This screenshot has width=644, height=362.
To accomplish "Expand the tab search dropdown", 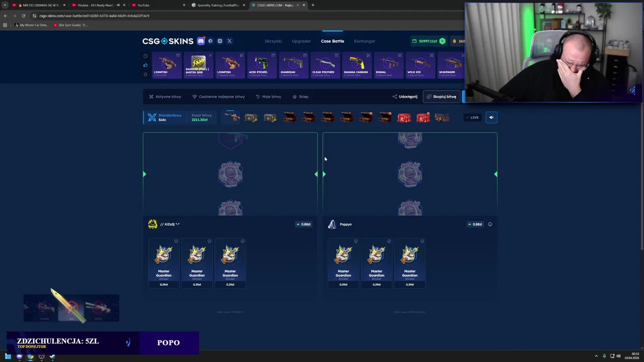I will (x=5, y=5).
